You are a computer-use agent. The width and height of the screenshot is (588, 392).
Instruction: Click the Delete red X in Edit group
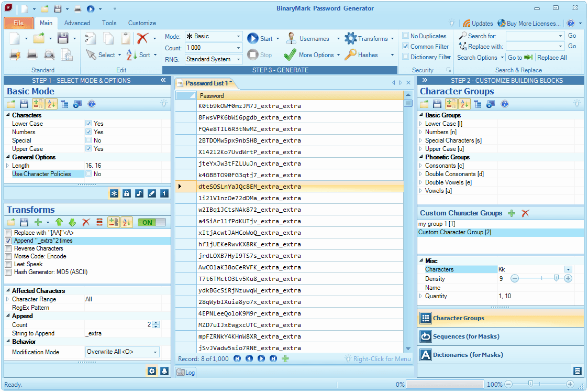coord(142,38)
